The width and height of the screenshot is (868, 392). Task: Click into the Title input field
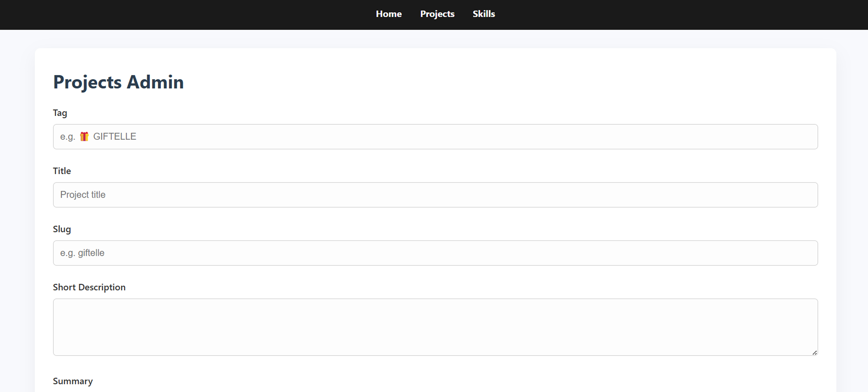(x=435, y=195)
